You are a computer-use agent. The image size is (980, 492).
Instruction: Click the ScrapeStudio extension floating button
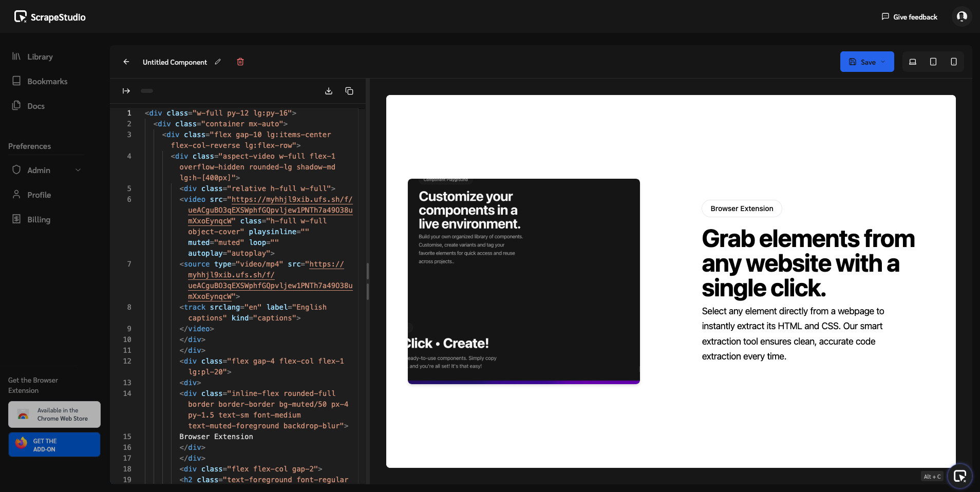tap(960, 476)
